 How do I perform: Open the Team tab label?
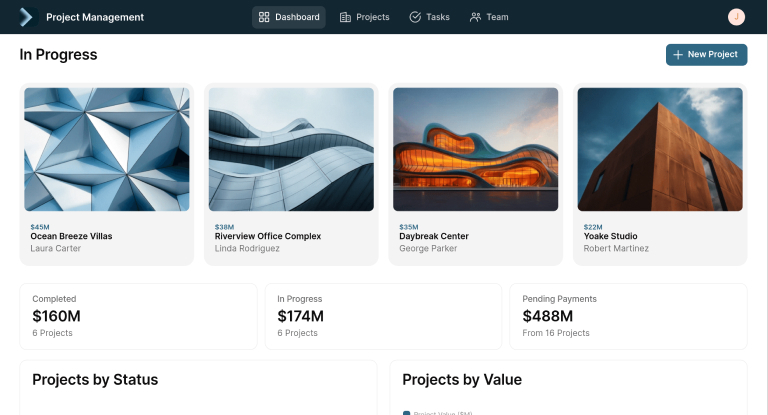click(497, 17)
